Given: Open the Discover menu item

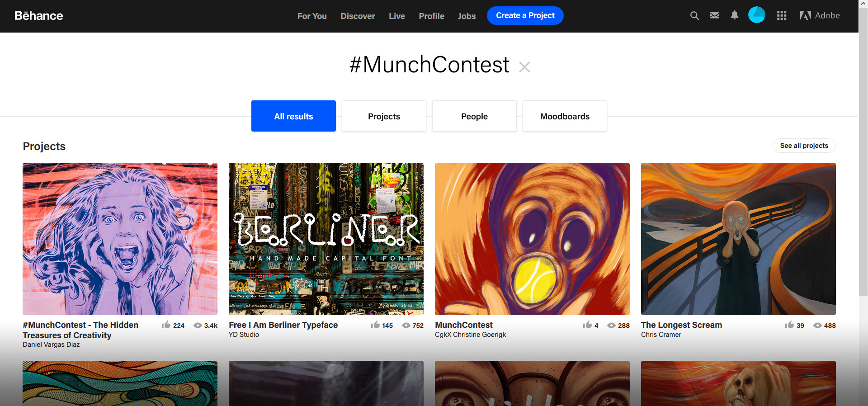Looking at the screenshot, I should pos(358,16).
